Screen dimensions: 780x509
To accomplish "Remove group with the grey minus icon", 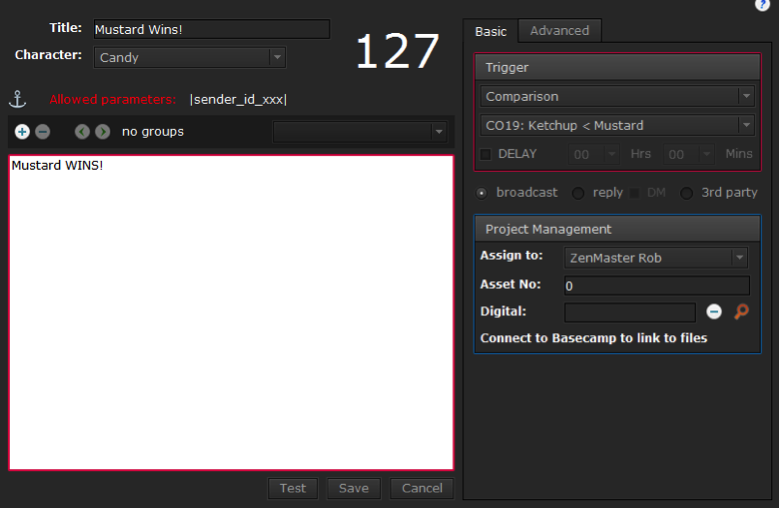I will (x=43, y=132).
